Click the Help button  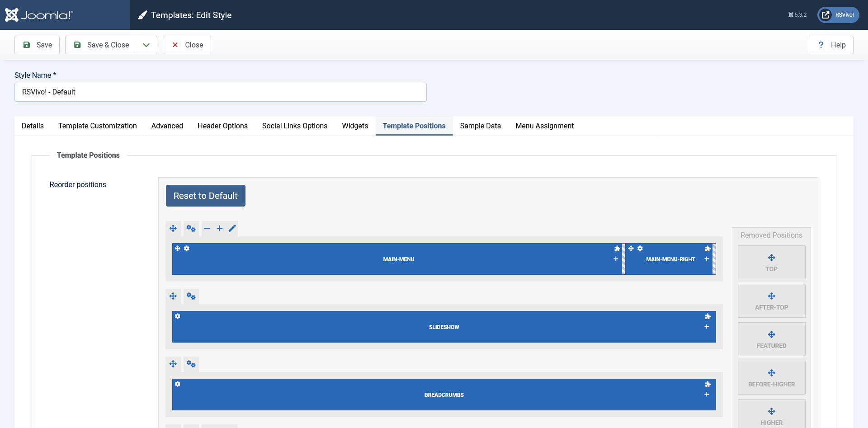click(x=831, y=45)
